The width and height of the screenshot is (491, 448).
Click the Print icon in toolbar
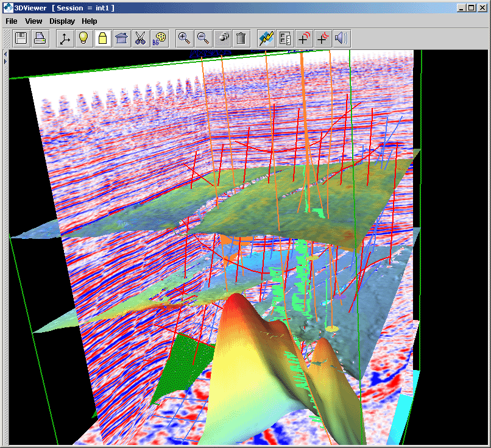coord(40,39)
